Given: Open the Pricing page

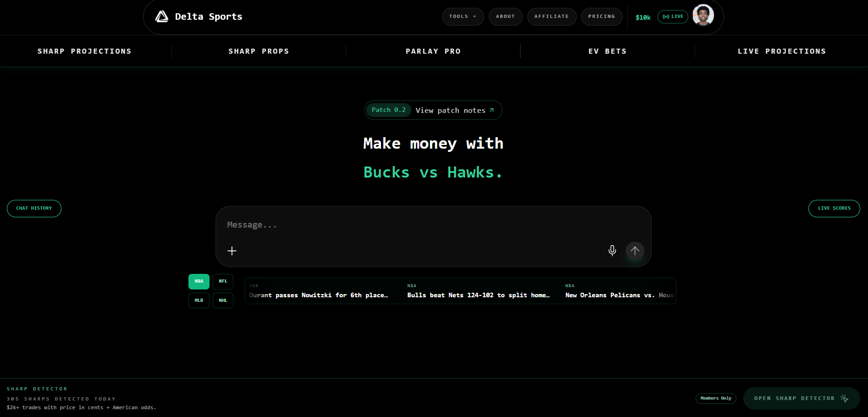Looking at the screenshot, I should [602, 17].
